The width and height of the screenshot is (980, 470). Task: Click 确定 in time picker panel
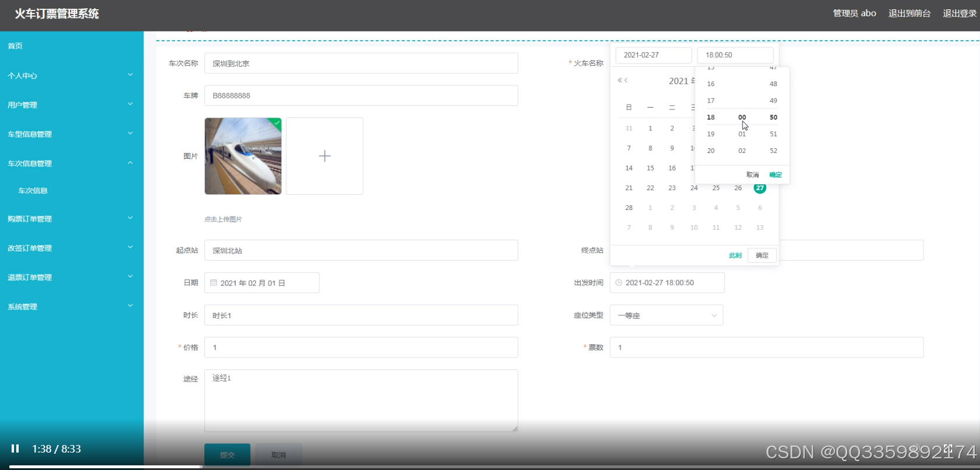coord(776,175)
